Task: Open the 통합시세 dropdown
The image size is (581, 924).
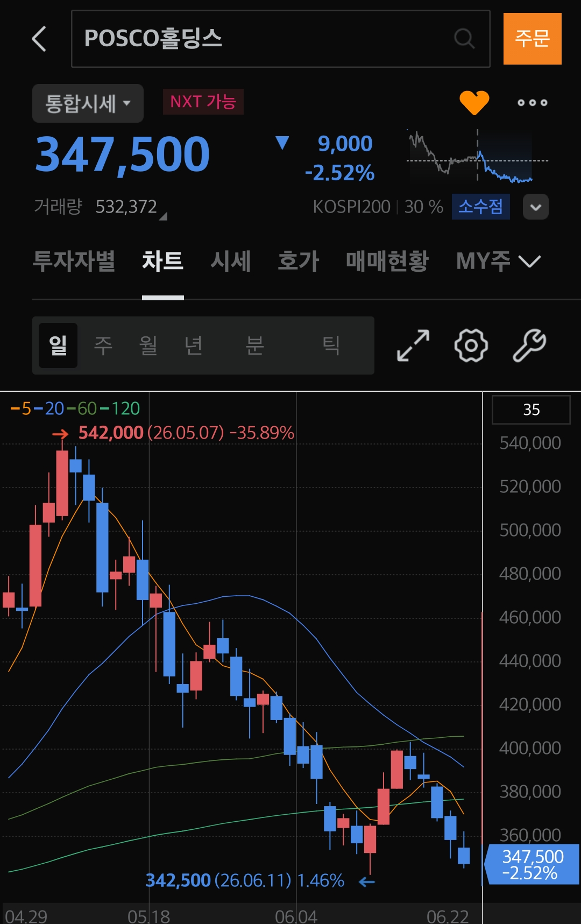Action: pyautogui.click(x=88, y=103)
